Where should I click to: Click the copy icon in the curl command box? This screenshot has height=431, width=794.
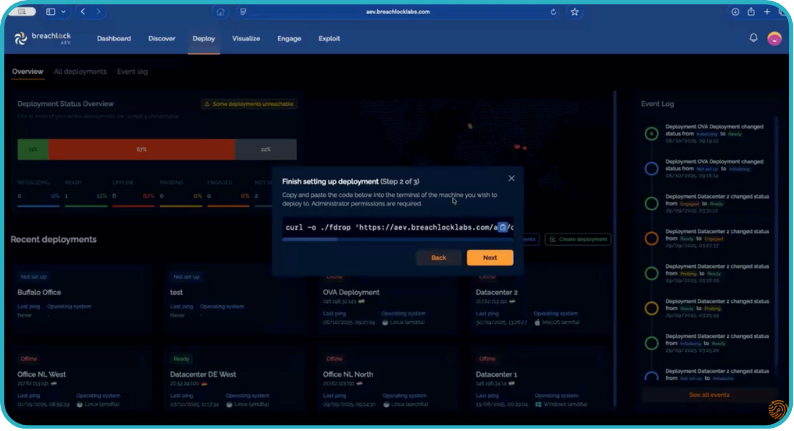click(502, 227)
